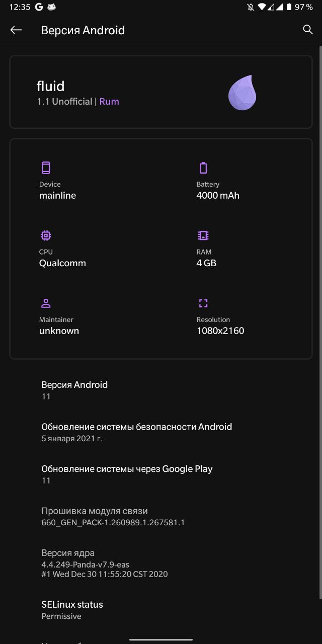Tap the bottom navigation gesture pill
The height and width of the screenshot is (644, 322).
coord(161,640)
